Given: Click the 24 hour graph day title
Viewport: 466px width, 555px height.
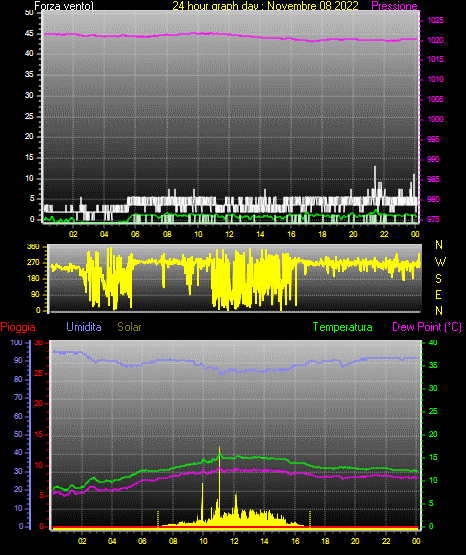Looking at the screenshot, I should click(x=265, y=6).
